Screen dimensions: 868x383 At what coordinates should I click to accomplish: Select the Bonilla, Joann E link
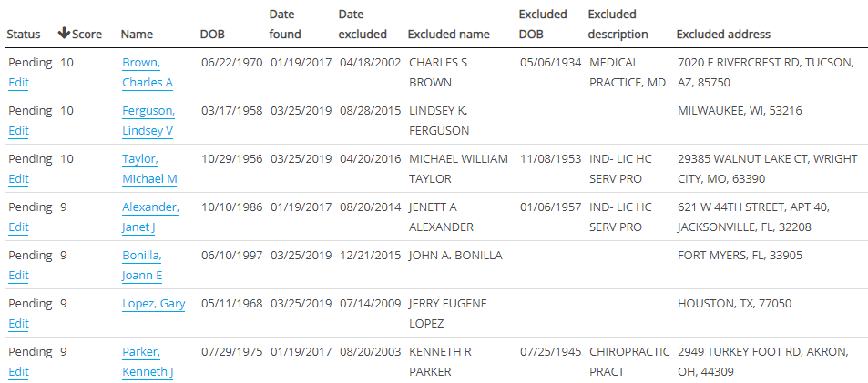point(141,256)
